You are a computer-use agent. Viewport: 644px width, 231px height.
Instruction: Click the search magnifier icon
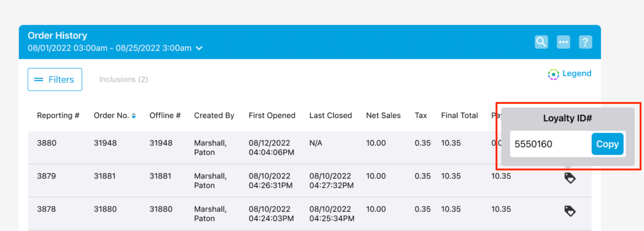(541, 42)
